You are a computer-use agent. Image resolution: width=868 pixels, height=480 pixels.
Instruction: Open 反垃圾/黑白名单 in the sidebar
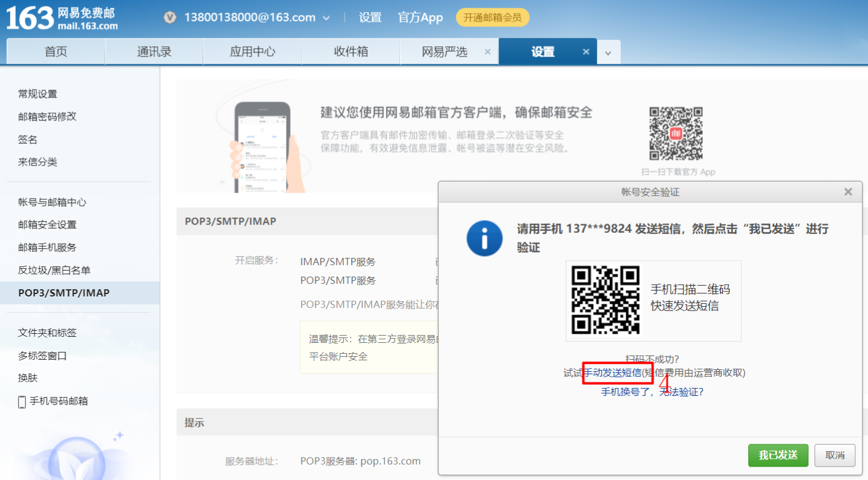coord(54,270)
